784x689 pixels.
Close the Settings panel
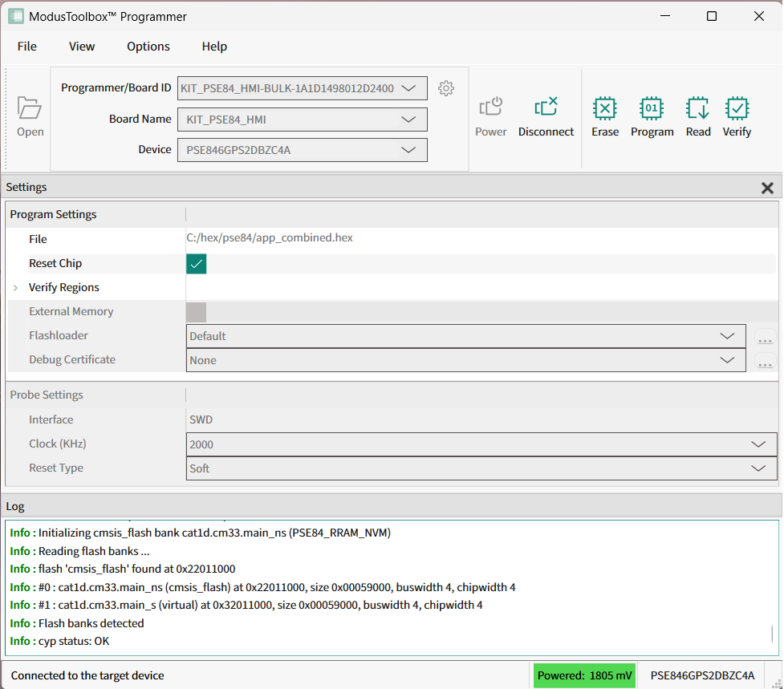point(767,188)
